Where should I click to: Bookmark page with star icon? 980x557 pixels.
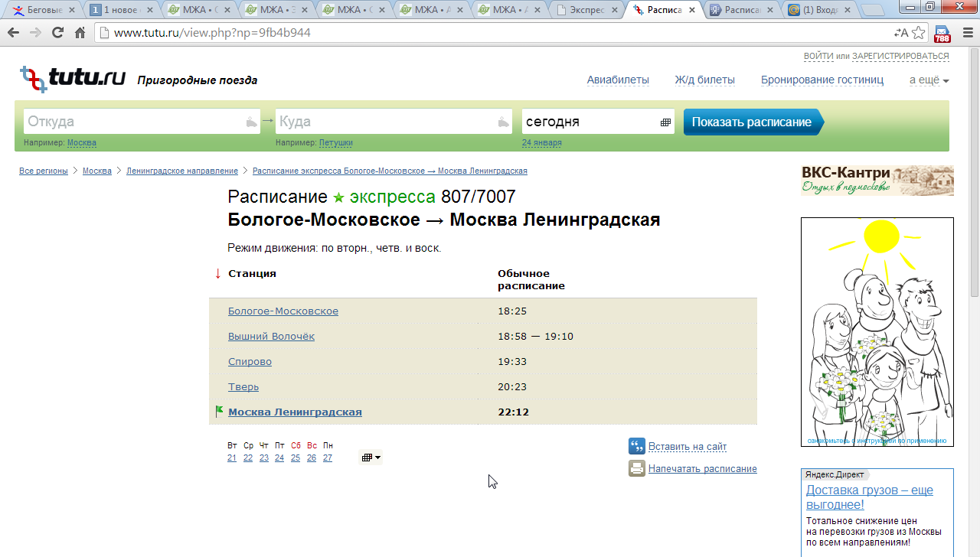pyautogui.click(x=919, y=33)
